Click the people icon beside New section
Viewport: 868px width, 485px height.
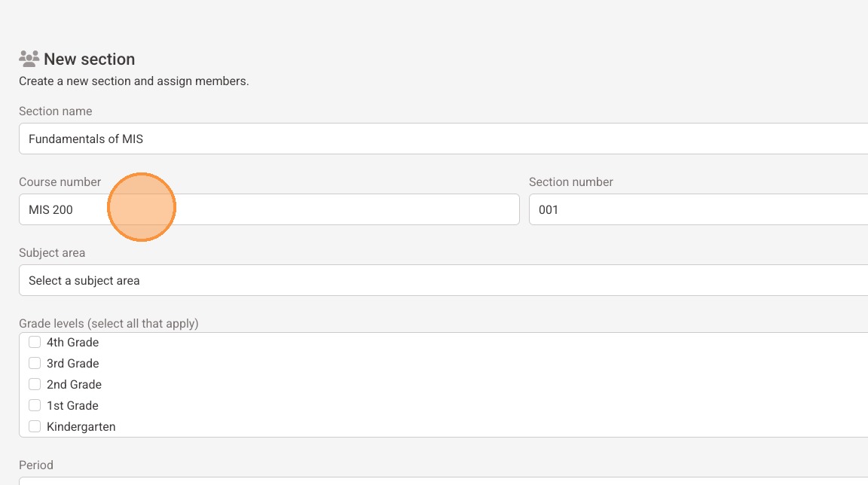[x=29, y=58]
